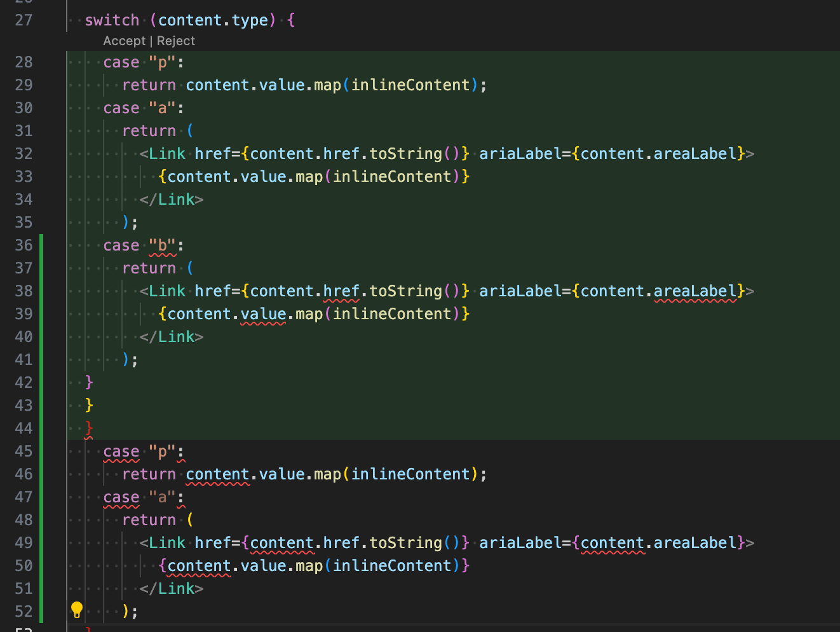
Task: Click the return keyword on line 48
Action: point(149,520)
